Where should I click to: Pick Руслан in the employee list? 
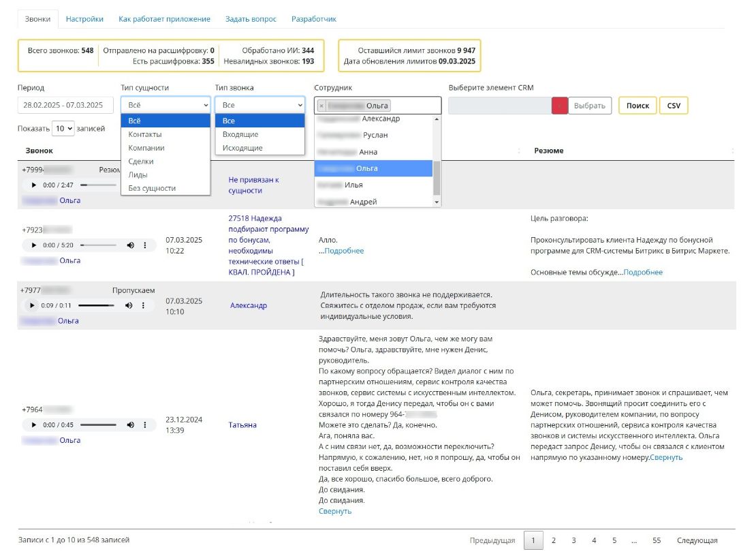pos(374,135)
